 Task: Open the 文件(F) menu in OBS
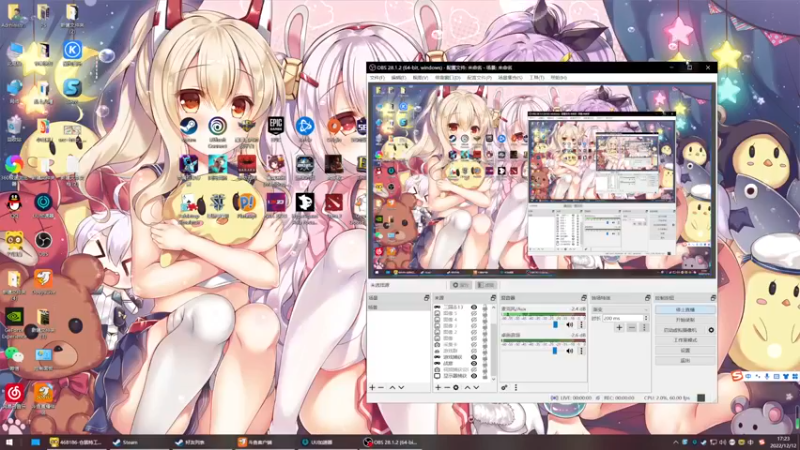[377, 78]
